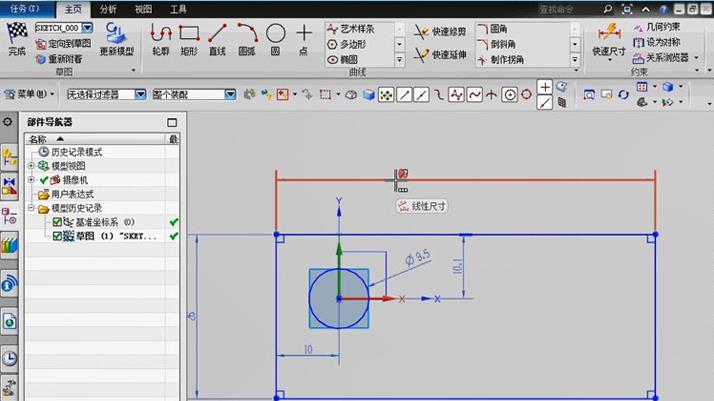Expand the 模型视图 tree node
Screen dimensions: 714x401
point(31,166)
